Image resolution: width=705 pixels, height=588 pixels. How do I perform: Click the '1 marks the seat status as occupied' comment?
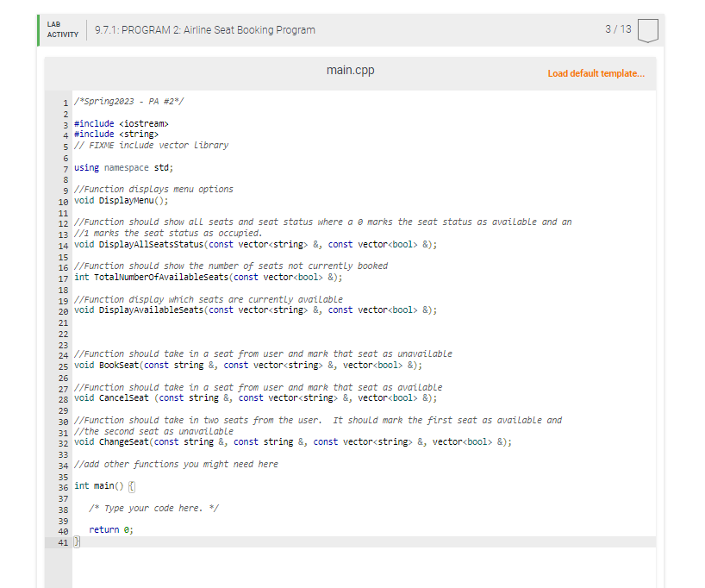pyautogui.click(x=168, y=234)
